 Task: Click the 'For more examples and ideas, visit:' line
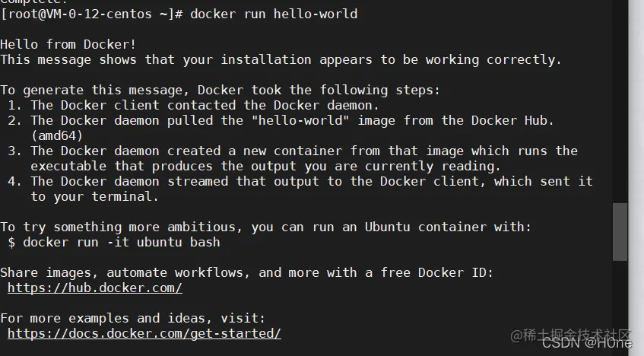[x=133, y=318]
